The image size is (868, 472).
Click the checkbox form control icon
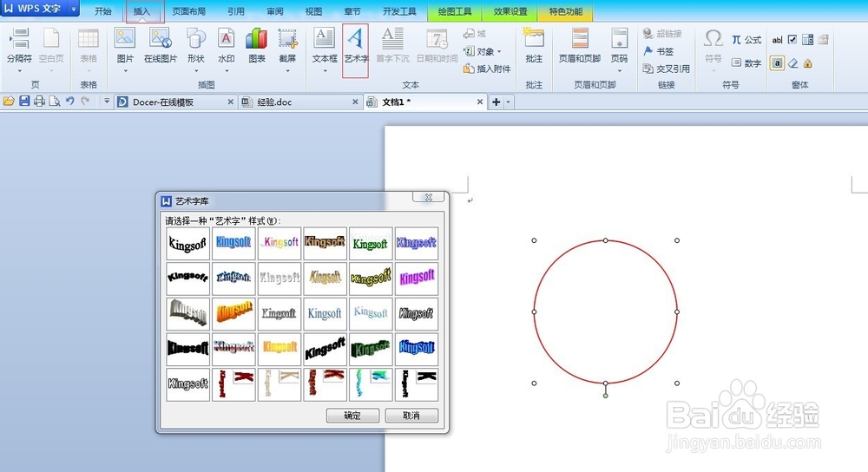(792, 39)
